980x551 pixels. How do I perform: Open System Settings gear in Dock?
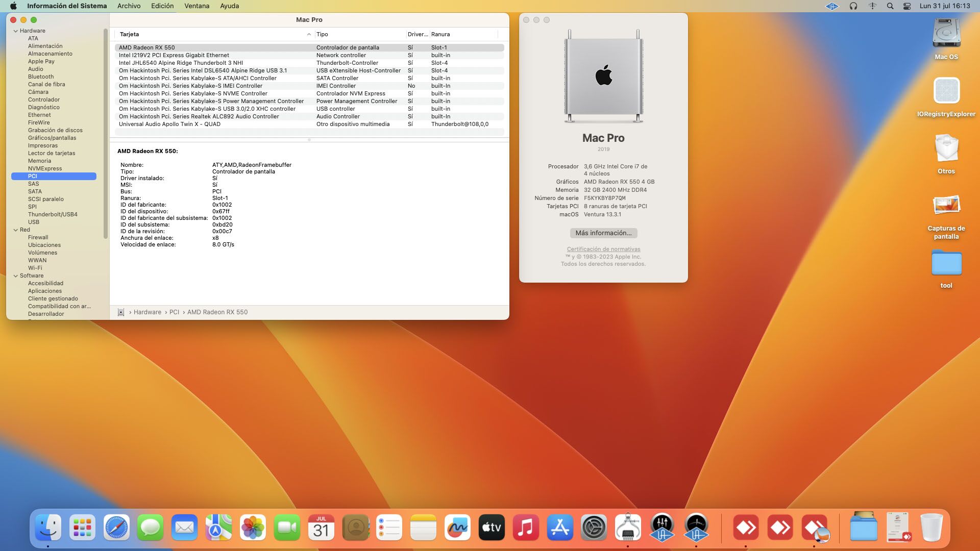[x=594, y=528]
